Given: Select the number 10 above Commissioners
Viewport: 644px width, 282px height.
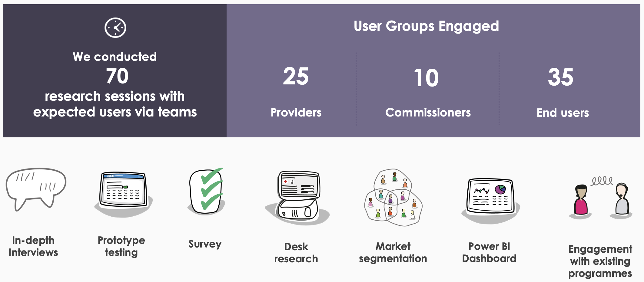Looking at the screenshot, I should pos(426,78).
